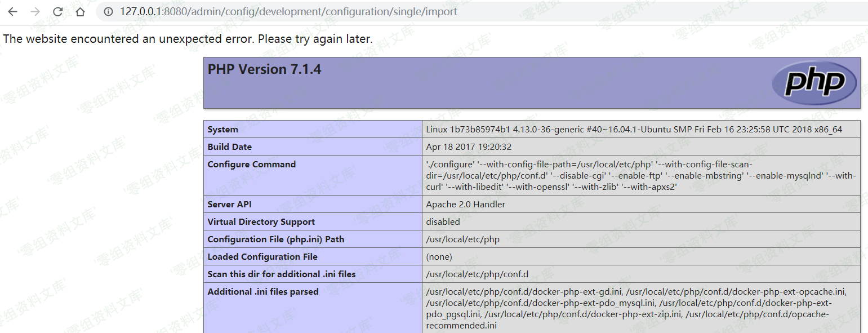Reload the current page

57,12
